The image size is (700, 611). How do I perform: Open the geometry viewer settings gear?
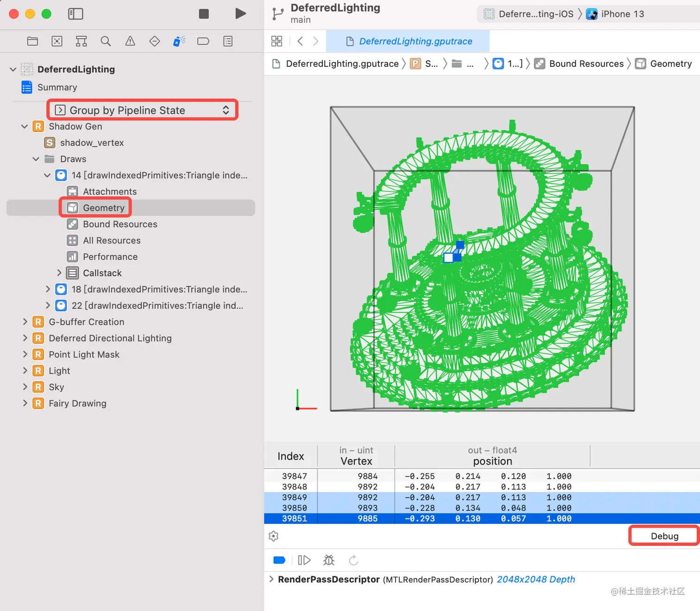(274, 536)
